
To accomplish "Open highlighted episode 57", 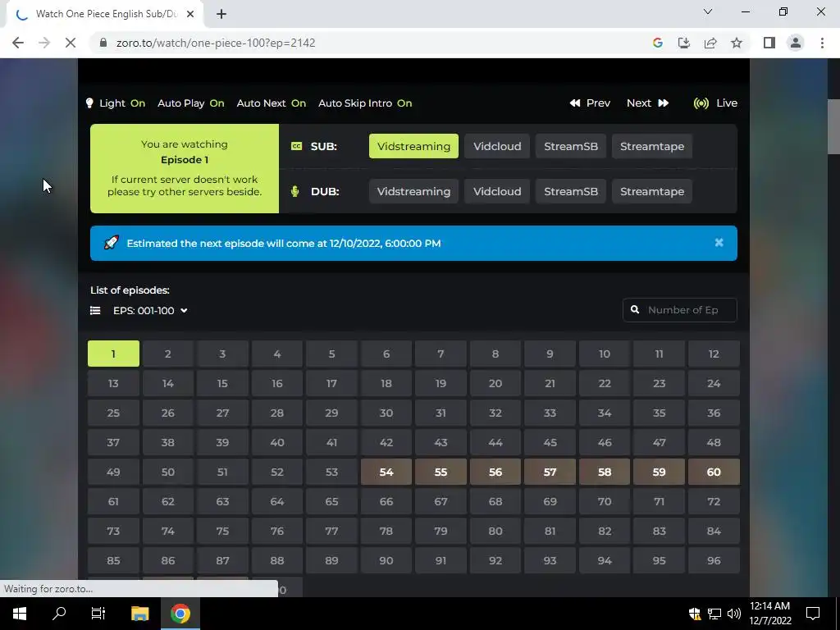I will tap(550, 472).
